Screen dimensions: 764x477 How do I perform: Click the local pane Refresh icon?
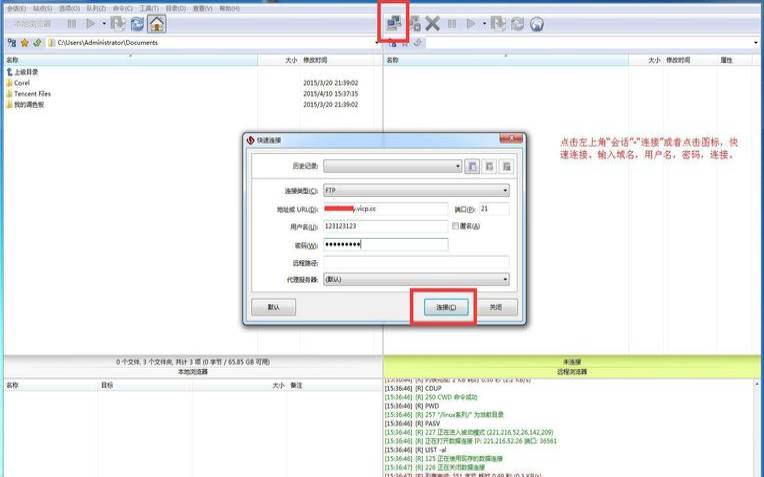click(x=137, y=23)
